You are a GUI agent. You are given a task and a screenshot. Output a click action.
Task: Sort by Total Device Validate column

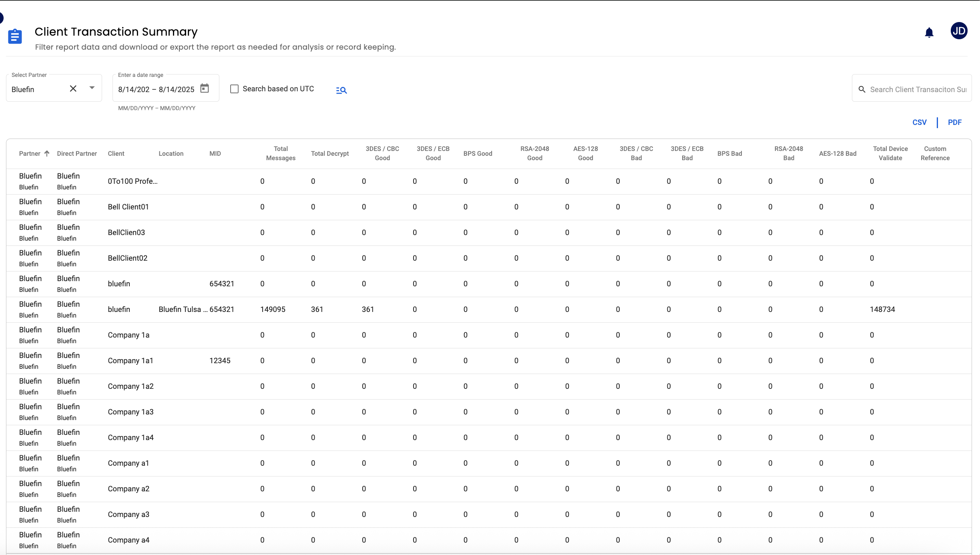click(890, 153)
